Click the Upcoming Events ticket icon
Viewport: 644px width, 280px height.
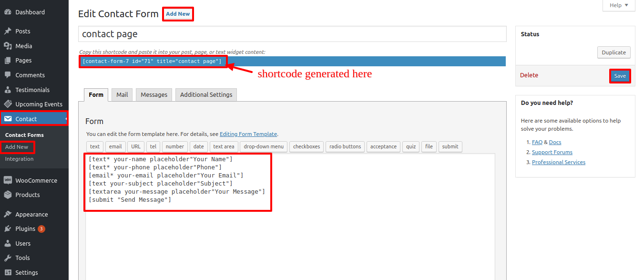[8, 104]
